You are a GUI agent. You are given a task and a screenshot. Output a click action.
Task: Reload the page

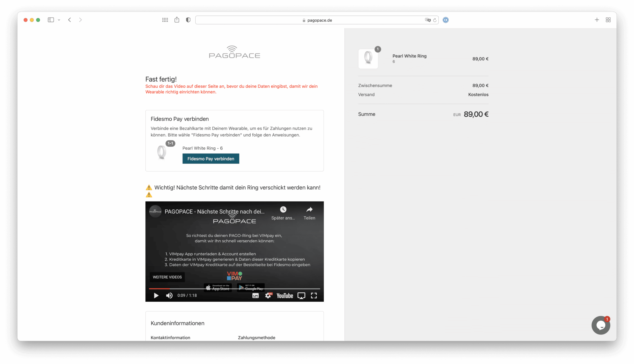(435, 20)
